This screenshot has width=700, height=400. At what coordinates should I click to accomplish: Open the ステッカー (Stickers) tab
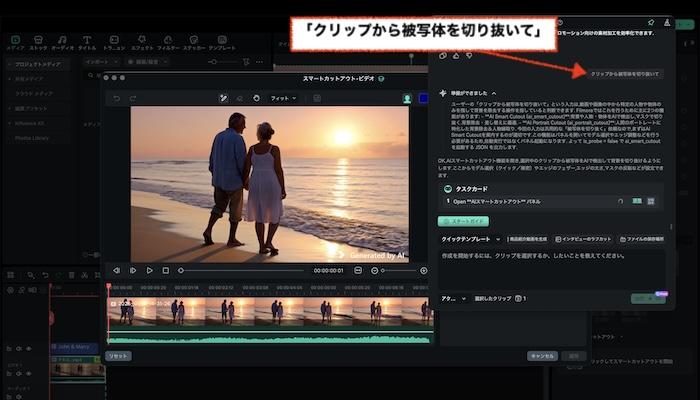194,43
